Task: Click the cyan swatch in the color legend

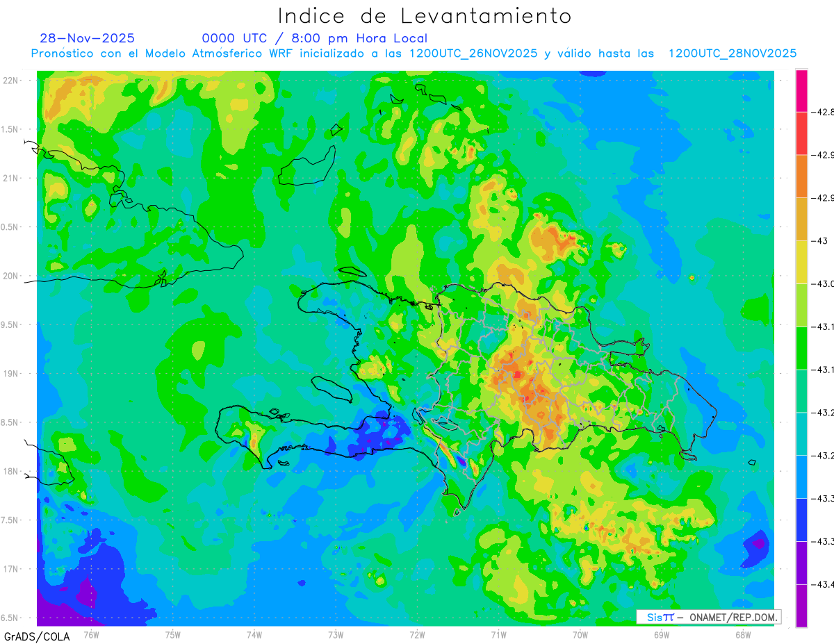Action: click(801, 434)
